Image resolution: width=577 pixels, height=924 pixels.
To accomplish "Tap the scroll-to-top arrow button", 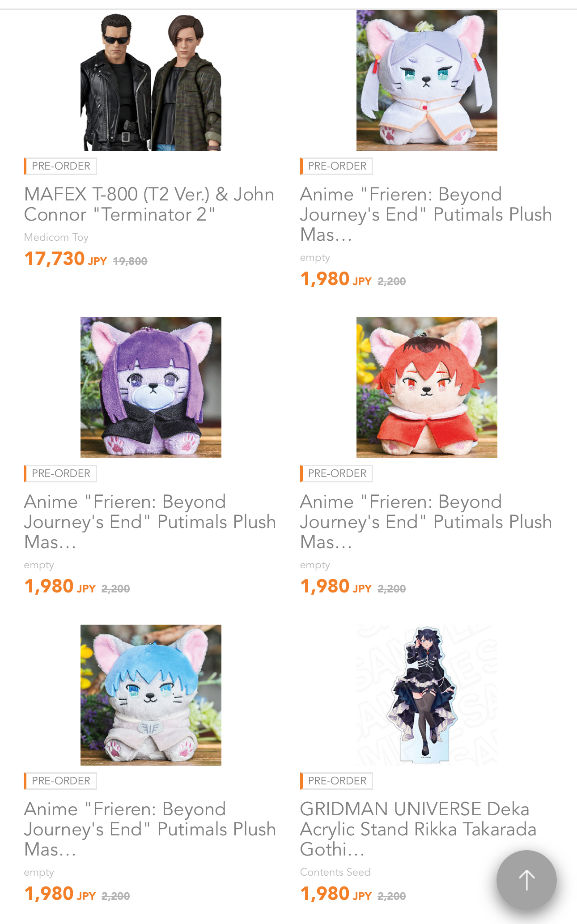I will 526,880.
